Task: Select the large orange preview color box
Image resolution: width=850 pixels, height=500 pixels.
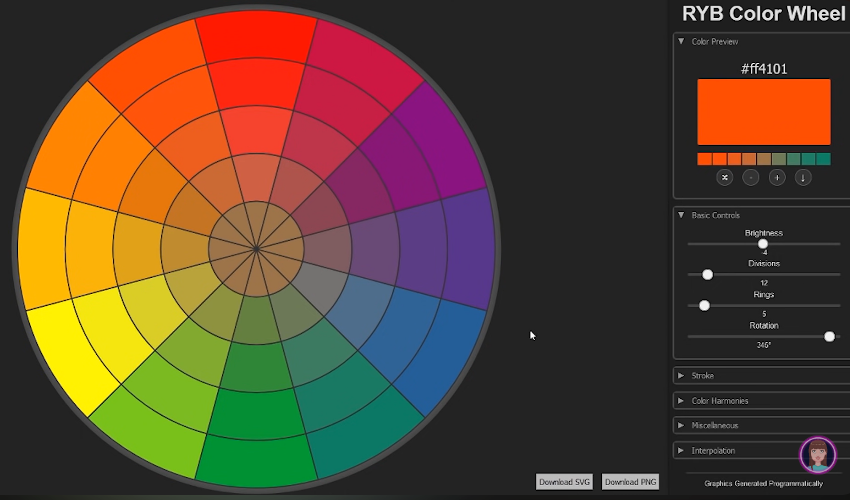Action: coord(764,112)
